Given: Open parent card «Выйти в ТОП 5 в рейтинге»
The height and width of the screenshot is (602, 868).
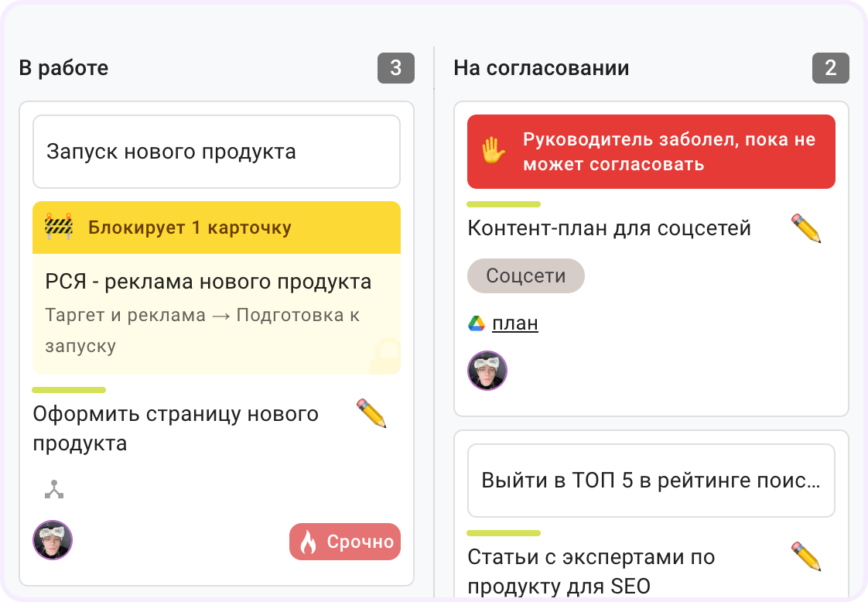Looking at the screenshot, I should coord(651,481).
